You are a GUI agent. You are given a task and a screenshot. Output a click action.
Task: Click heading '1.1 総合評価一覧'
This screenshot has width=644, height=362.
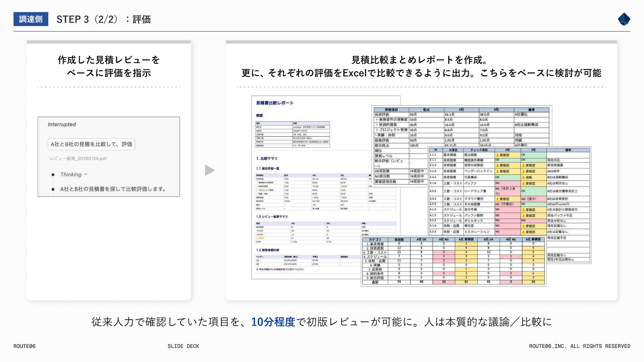tap(268, 168)
